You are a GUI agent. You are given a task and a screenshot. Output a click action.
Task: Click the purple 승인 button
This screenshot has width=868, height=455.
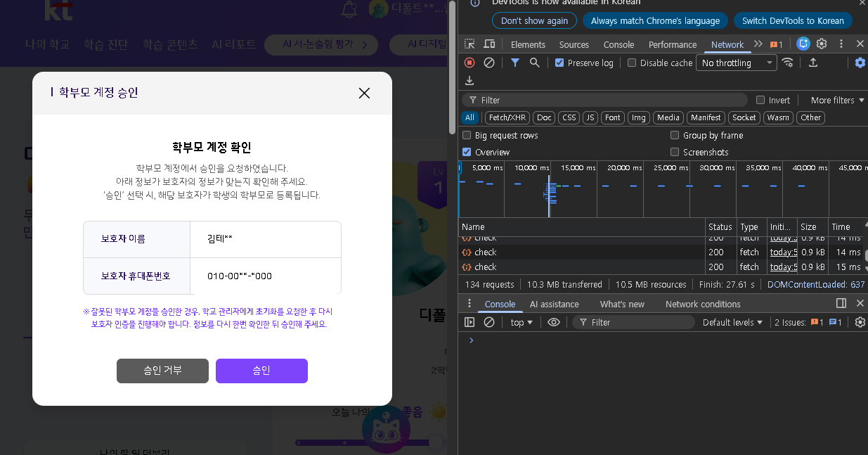[261, 371]
